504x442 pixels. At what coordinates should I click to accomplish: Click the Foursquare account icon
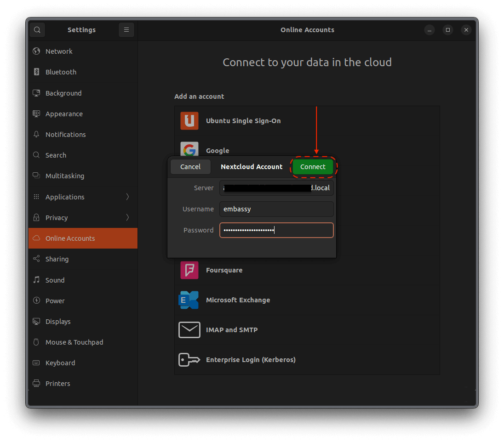[x=189, y=270]
